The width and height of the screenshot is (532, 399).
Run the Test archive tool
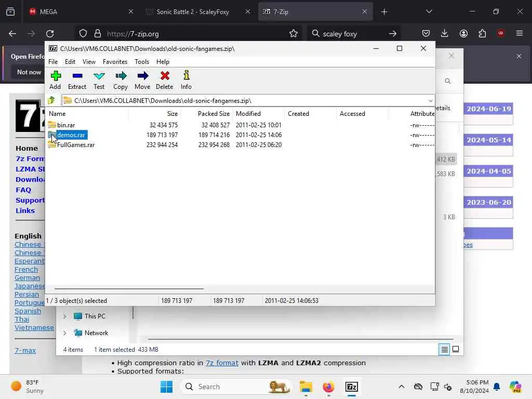coord(99,76)
